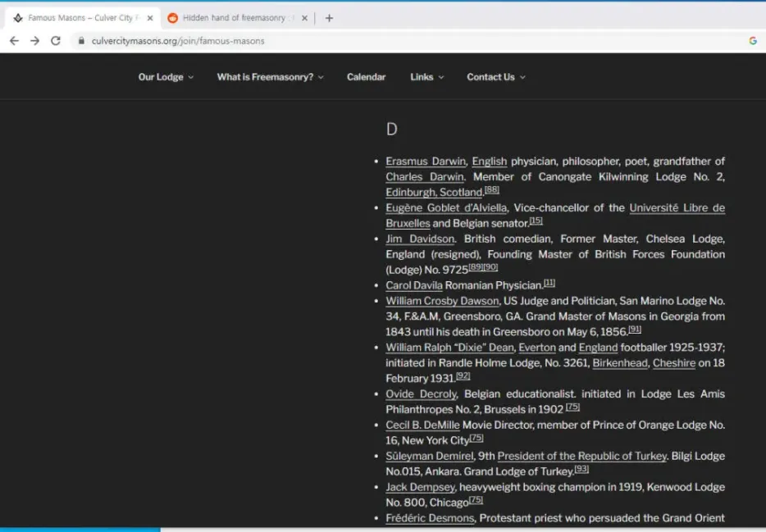The image size is (766, 532).
Task: Expand the Links dropdown menu
Action: [426, 77]
